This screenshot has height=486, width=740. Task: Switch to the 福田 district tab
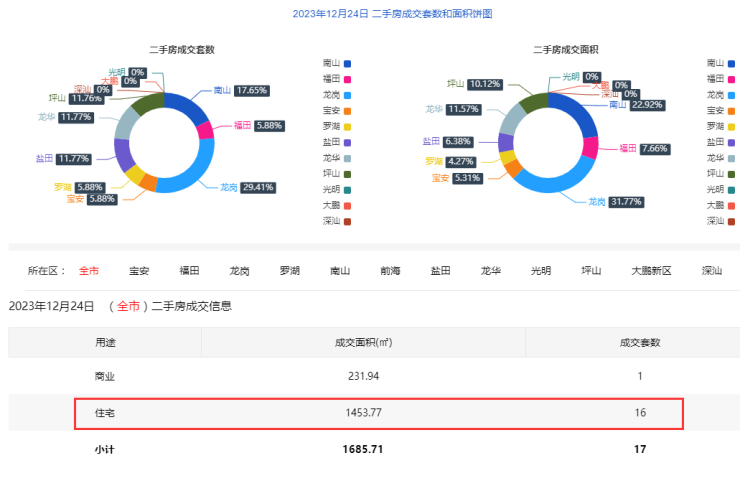pyautogui.click(x=189, y=270)
